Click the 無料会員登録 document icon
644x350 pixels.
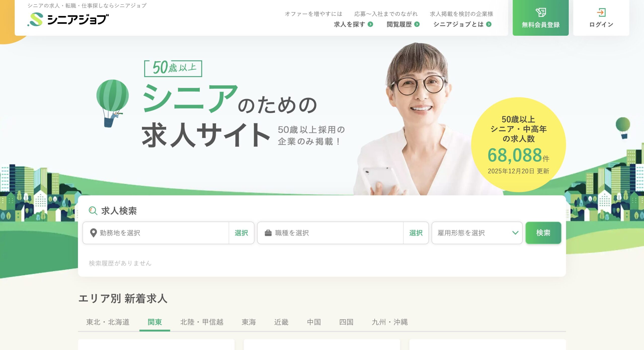click(541, 12)
